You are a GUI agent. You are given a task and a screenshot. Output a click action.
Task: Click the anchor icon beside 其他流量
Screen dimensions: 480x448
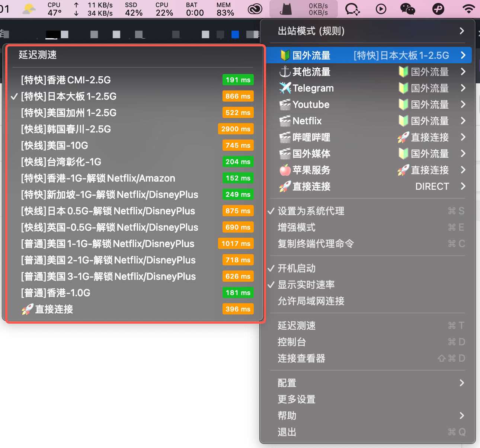coord(285,72)
